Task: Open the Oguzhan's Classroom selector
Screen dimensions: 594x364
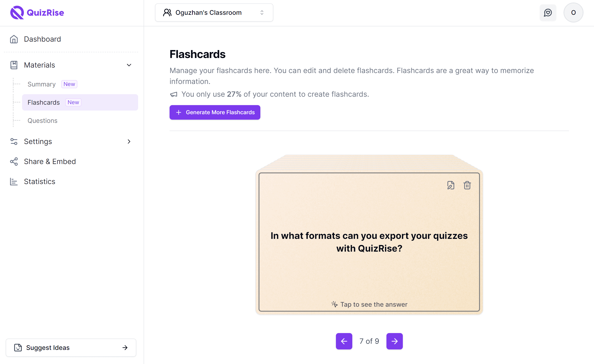Action: click(214, 12)
